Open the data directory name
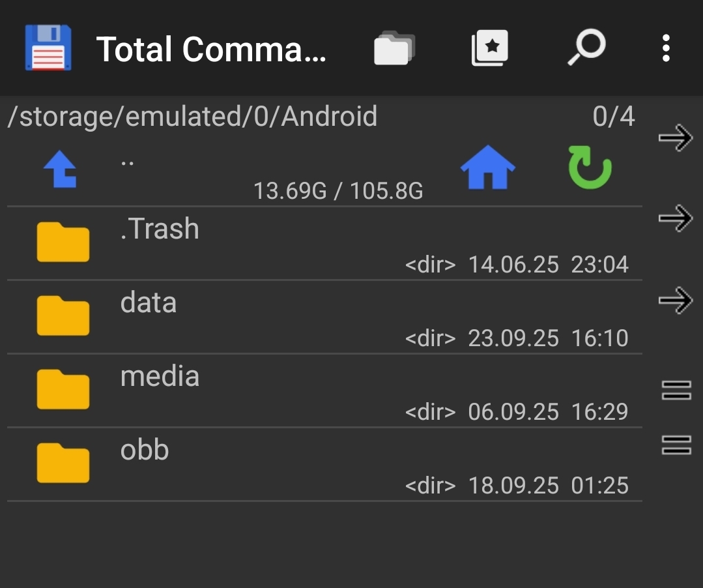The height and width of the screenshot is (588, 703). (x=149, y=302)
